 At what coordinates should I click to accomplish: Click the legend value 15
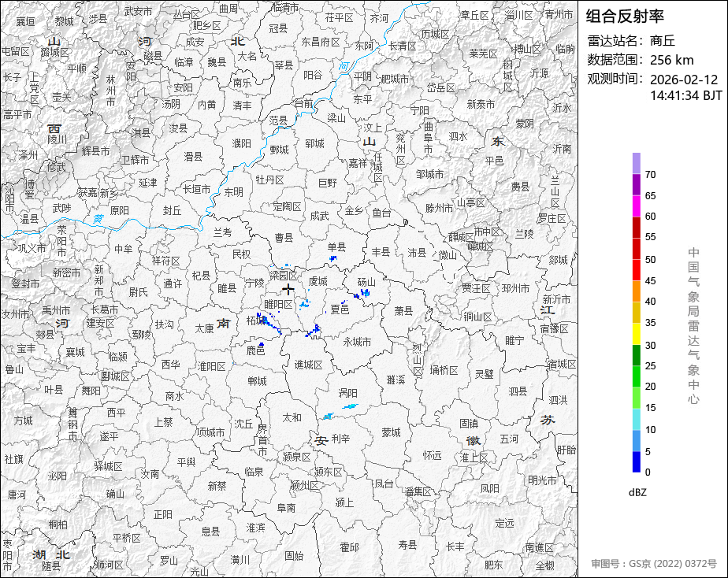(x=650, y=408)
